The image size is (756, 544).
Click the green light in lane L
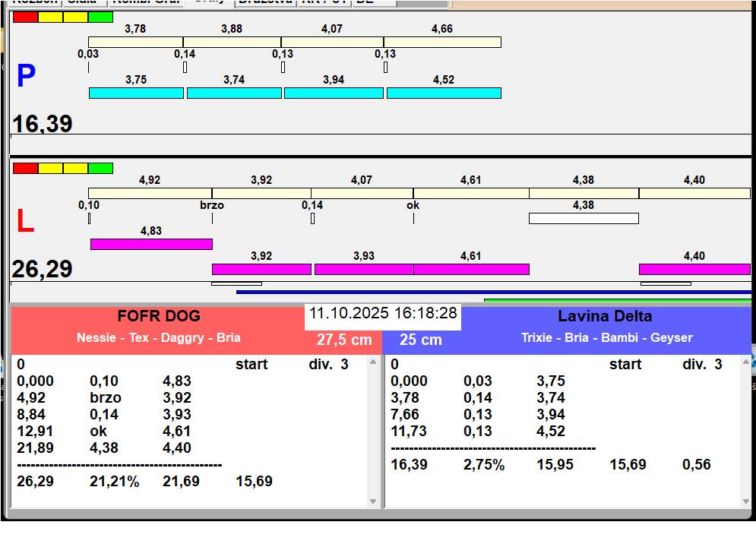tap(100, 168)
